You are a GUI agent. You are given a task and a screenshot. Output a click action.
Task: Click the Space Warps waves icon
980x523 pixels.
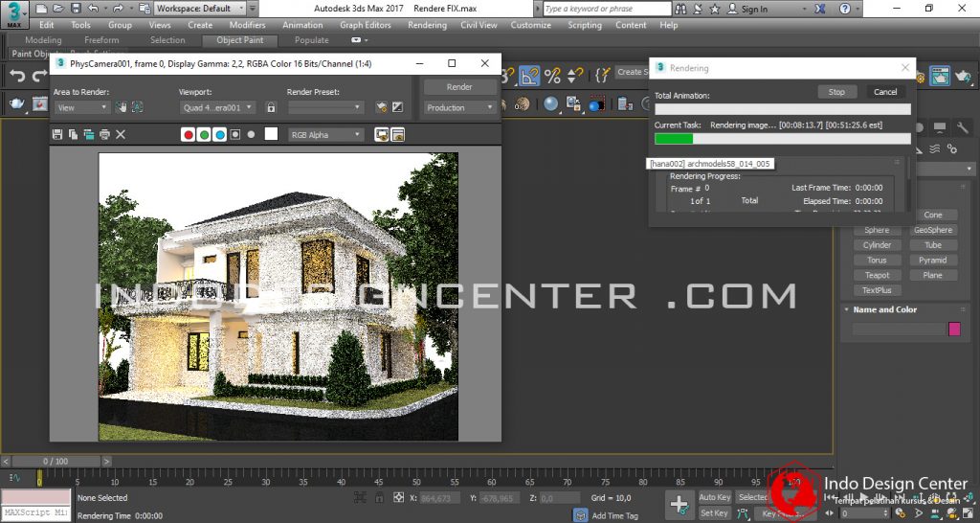coord(936,148)
